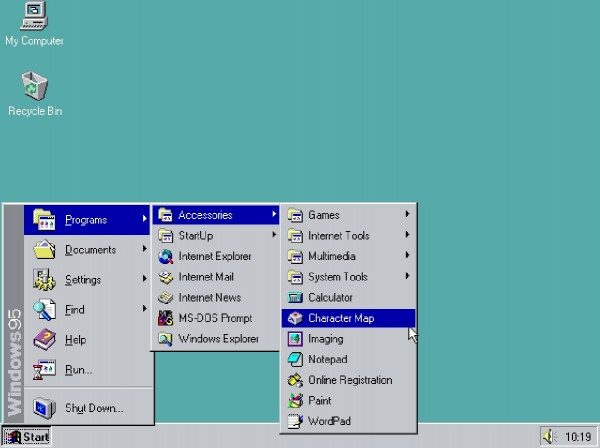Select the Internet News text label
The height and width of the screenshot is (448, 600).
(210, 298)
